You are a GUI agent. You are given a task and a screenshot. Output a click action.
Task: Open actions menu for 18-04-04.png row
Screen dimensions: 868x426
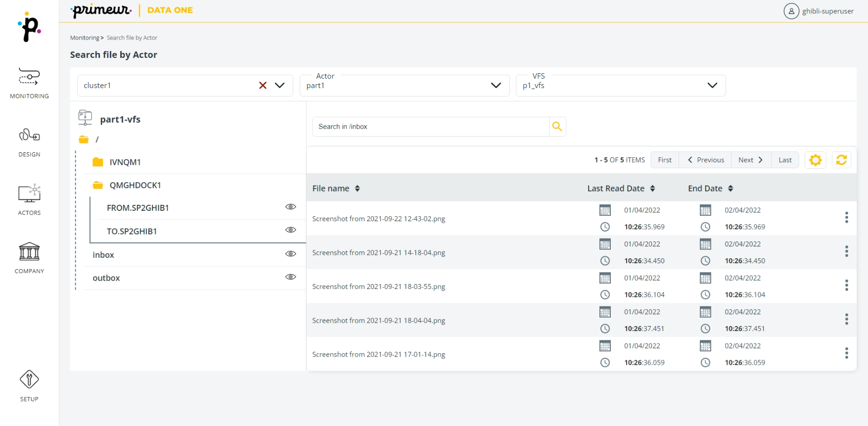pyautogui.click(x=847, y=319)
